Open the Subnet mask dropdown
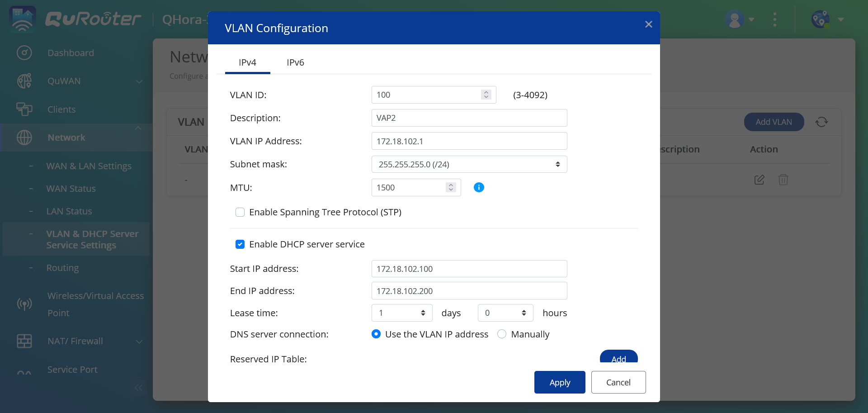The image size is (868, 413). [x=469, y=164]
